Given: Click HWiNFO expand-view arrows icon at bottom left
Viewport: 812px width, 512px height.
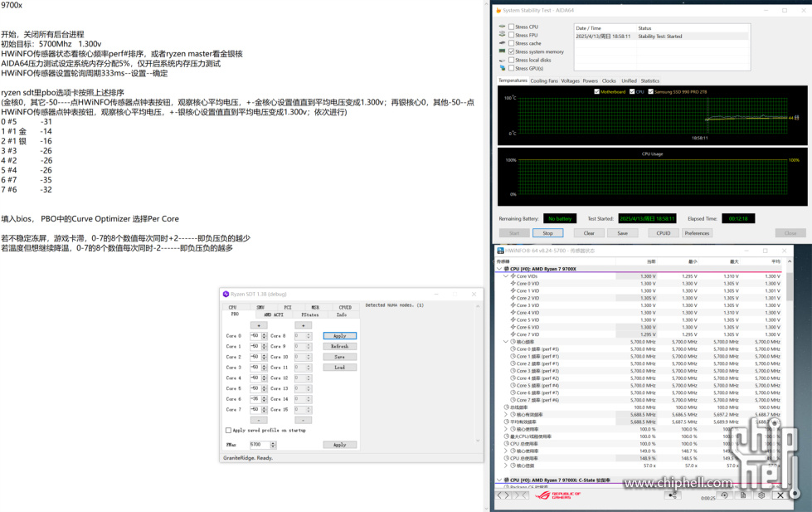Looking at the screenshot, I should [x=503, y=495].
